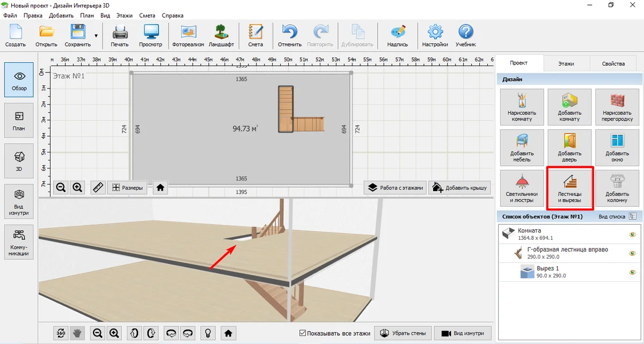The width and height of the screenshot is (644, 344).
Task: Click the Добавить мебель icon
Action: [522, 148]
